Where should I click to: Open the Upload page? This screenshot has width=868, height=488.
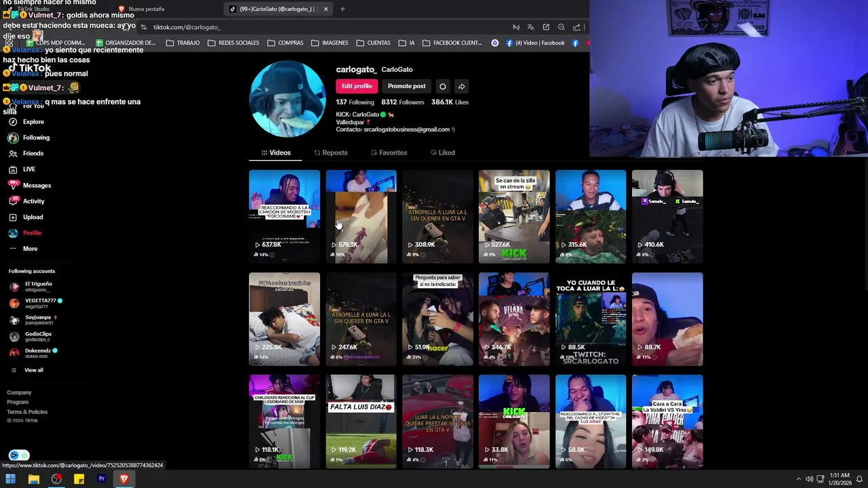[26, 217]
